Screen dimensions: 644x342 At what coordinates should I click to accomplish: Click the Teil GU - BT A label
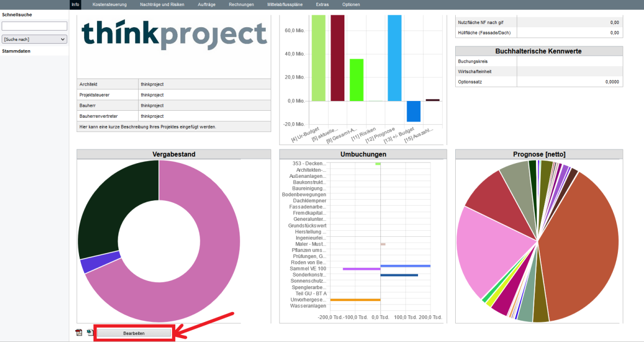coord(311,293)
